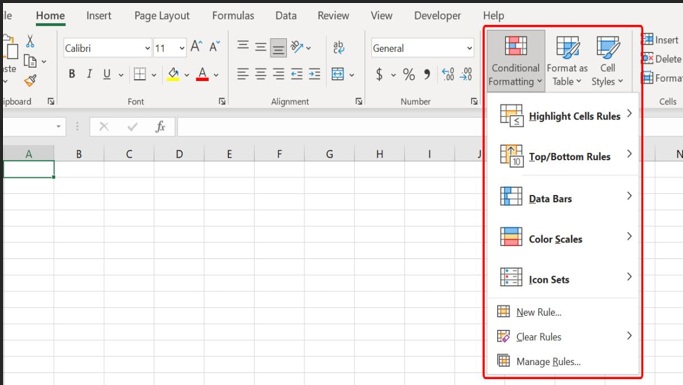Click Decrease Indent icon
The image size is (683, 385).
(297, 74)
